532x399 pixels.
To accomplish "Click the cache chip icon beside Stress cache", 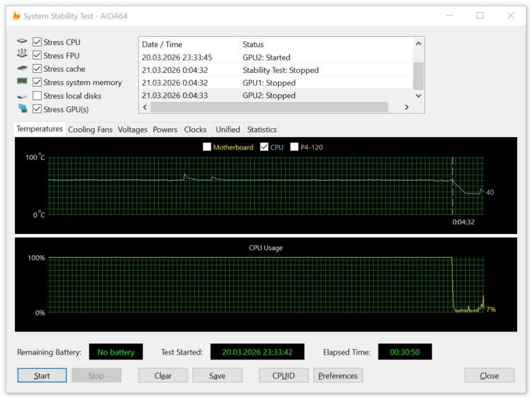I will [22, 68].
